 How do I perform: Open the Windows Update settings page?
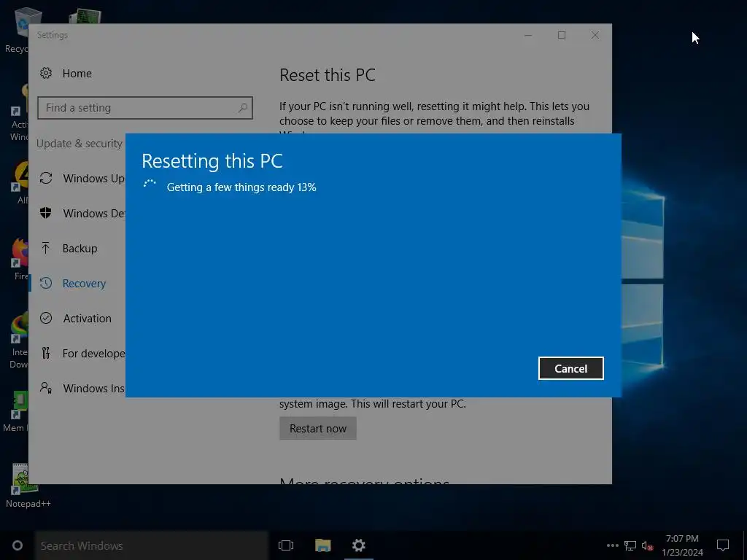[94, 179]
